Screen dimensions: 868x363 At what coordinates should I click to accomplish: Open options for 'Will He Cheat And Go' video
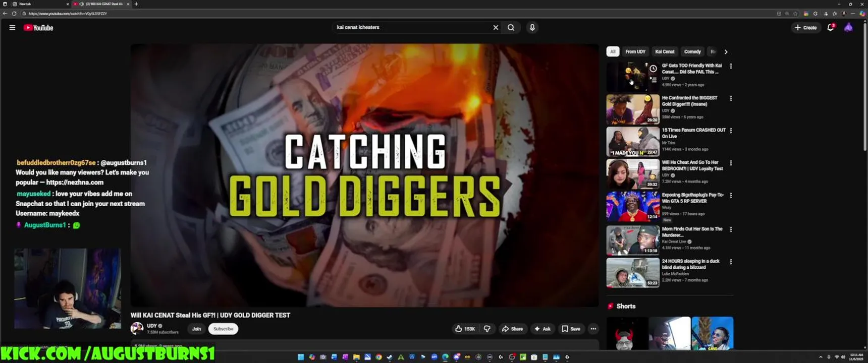731,163
